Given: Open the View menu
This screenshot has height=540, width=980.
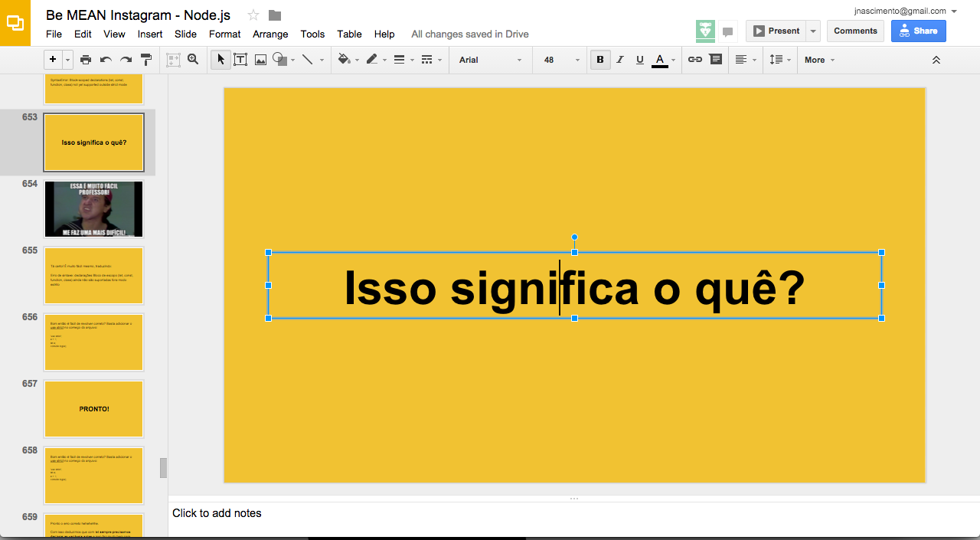Looking at the screenshot, I should 114,34.
